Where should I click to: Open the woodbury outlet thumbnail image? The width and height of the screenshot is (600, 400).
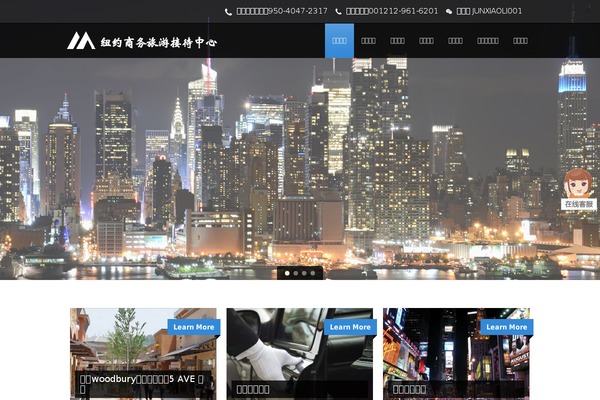pos(143,354)
